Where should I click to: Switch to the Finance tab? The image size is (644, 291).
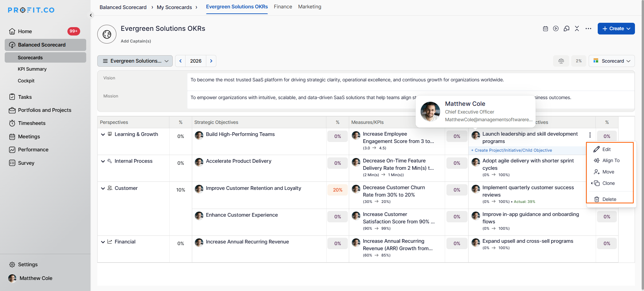point(283,7)
